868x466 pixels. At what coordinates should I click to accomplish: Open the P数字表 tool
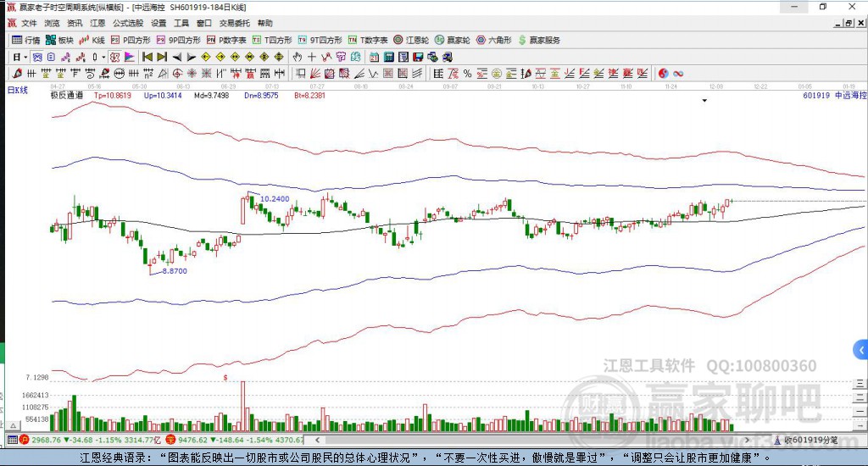point(226,40)
